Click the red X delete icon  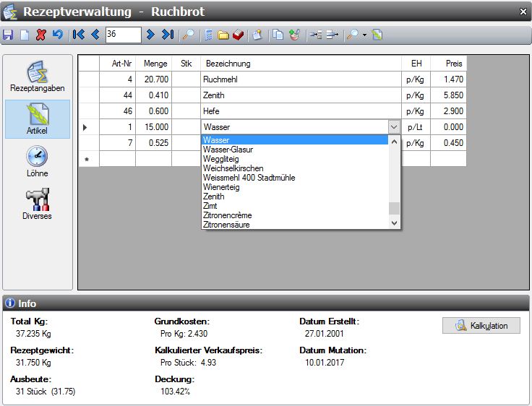[40, 34]
